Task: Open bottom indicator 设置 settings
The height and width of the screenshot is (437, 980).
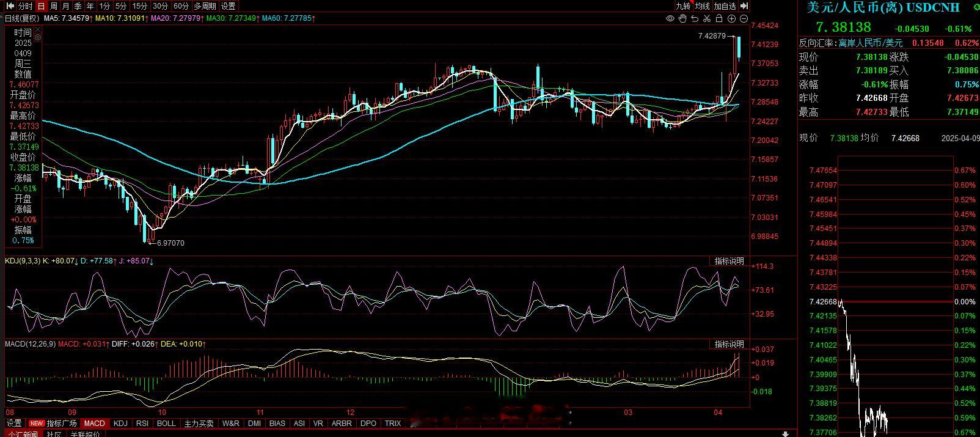Action: [x=14, y=423]
